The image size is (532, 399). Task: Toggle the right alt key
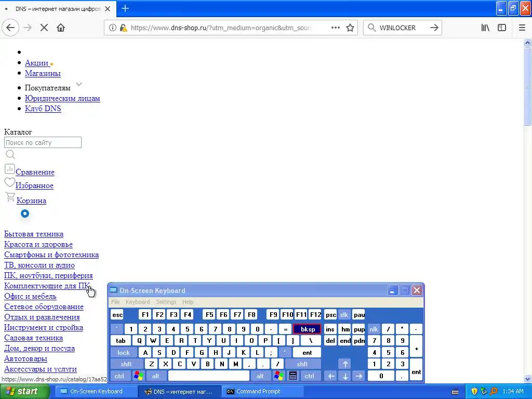(x=260, y=376)
